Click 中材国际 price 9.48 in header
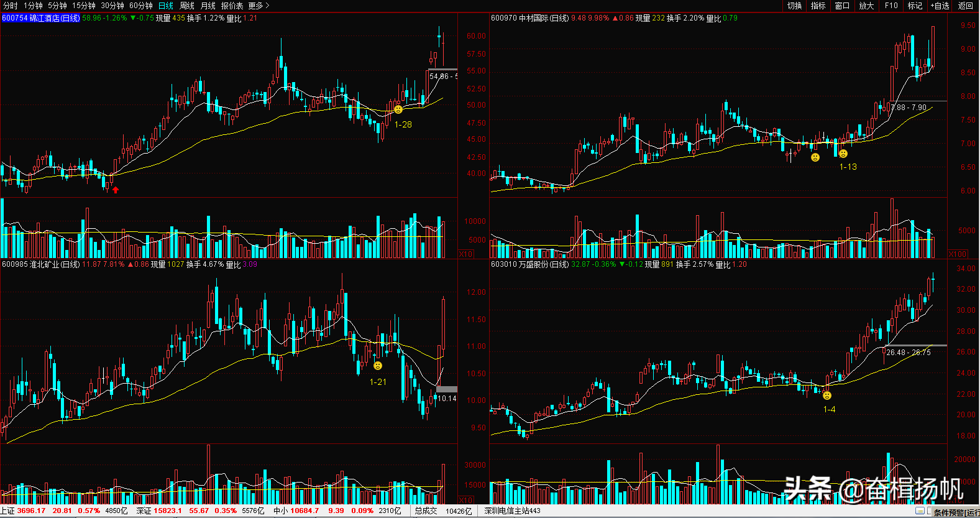This screenshot has height=518, width=980. [578, 18]
